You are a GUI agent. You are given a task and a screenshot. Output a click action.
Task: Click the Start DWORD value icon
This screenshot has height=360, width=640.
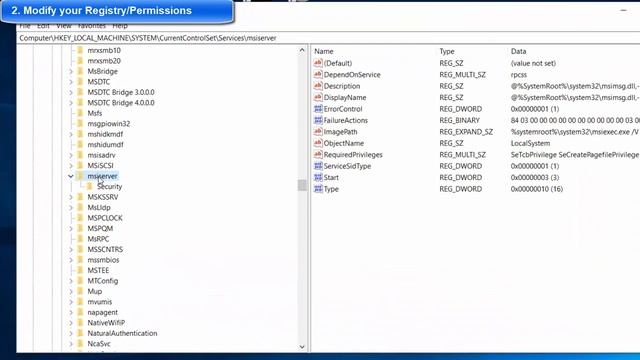[x=318, y=177]
